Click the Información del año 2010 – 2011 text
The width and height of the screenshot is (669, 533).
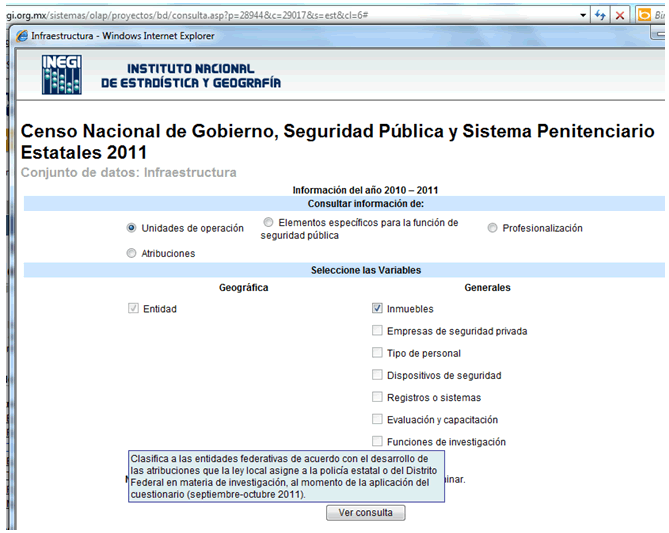pos(365,190)
